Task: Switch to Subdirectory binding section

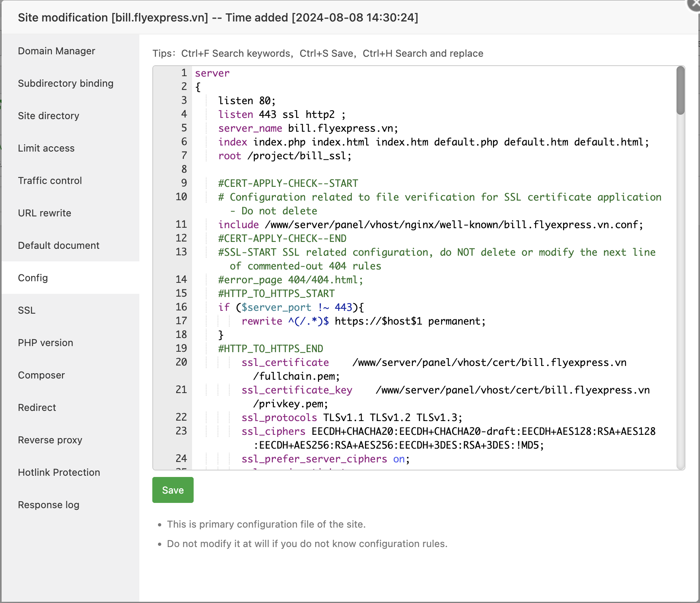Action: 66,83
